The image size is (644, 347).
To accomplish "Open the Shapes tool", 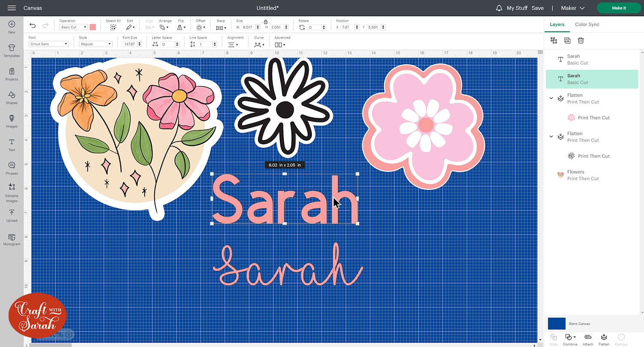I will (x=12, y=97).
